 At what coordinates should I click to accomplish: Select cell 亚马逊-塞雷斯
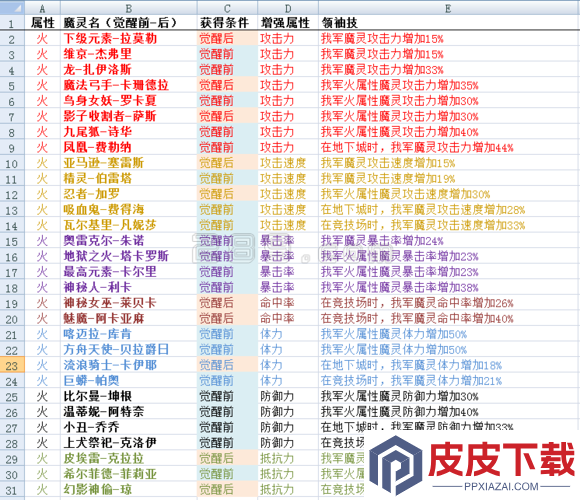coord(129,163)
